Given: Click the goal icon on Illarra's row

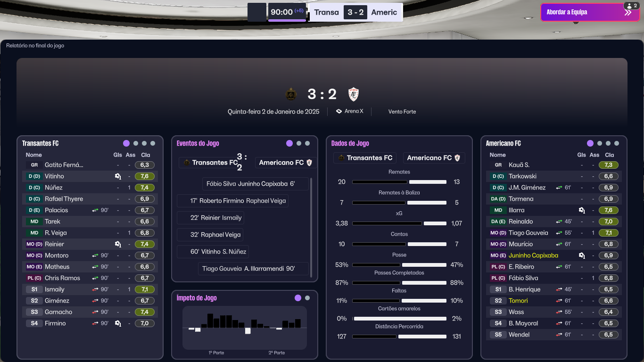Looking at the screenshot, I should click(x=582, y=210).
